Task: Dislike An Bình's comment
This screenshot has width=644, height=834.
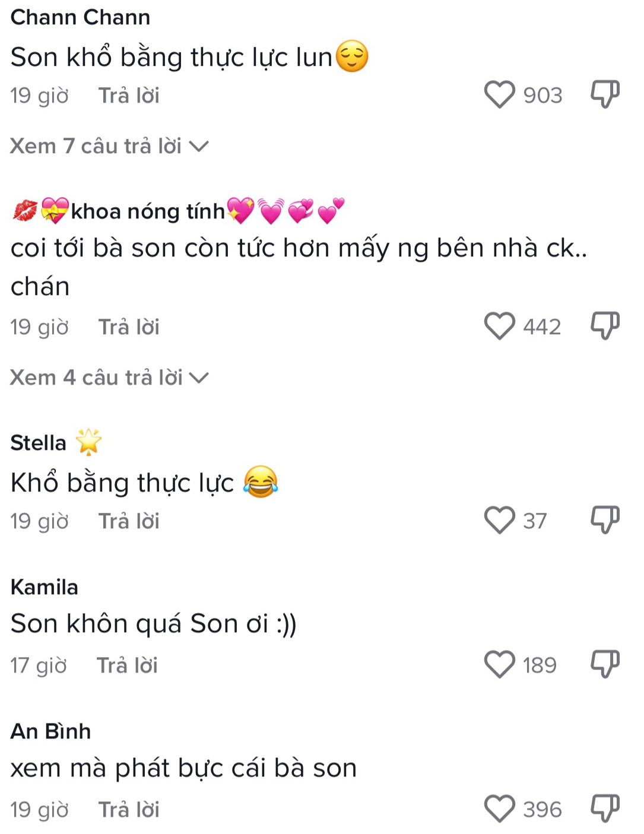Action: pos(605,808)
